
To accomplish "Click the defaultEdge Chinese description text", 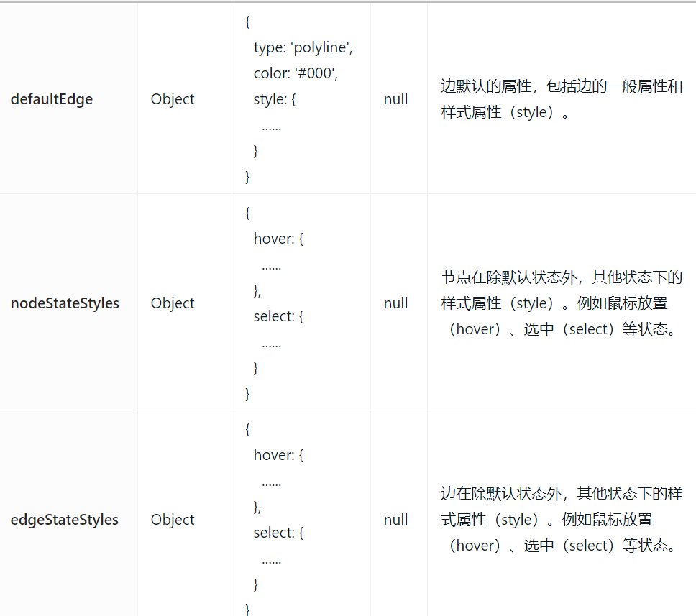I will 560,98.
